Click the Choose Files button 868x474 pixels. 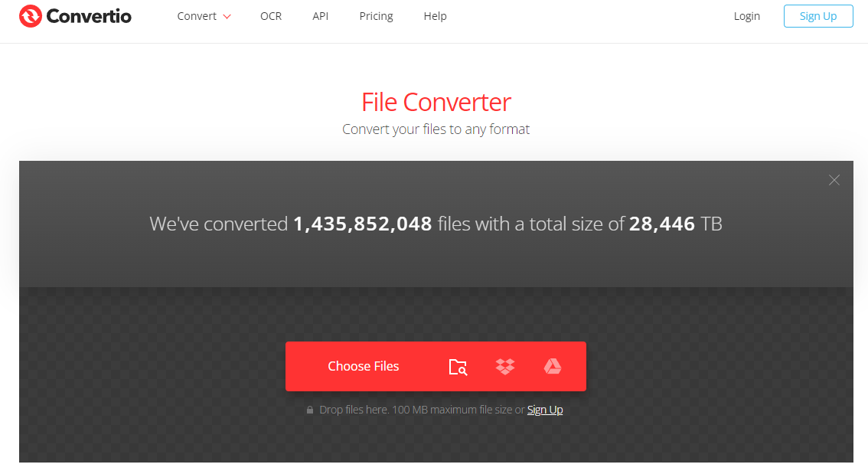[x=363, y=366]
